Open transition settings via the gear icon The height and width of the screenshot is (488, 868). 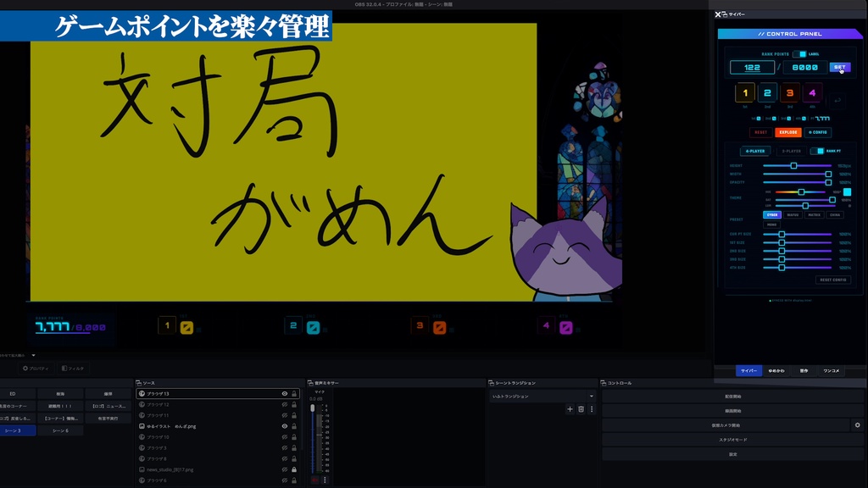pos(592,408)
